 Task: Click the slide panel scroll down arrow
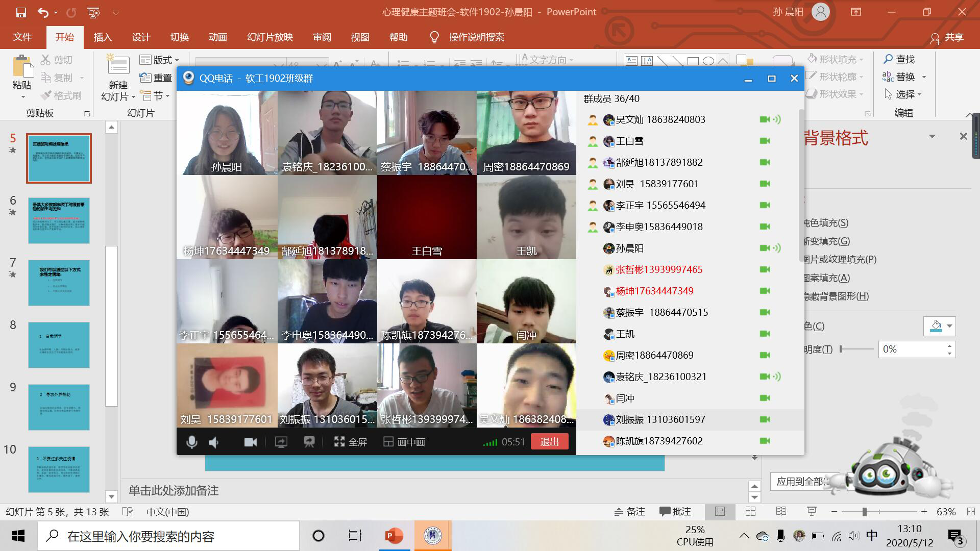pyautogui.click(x=111, y=496)
